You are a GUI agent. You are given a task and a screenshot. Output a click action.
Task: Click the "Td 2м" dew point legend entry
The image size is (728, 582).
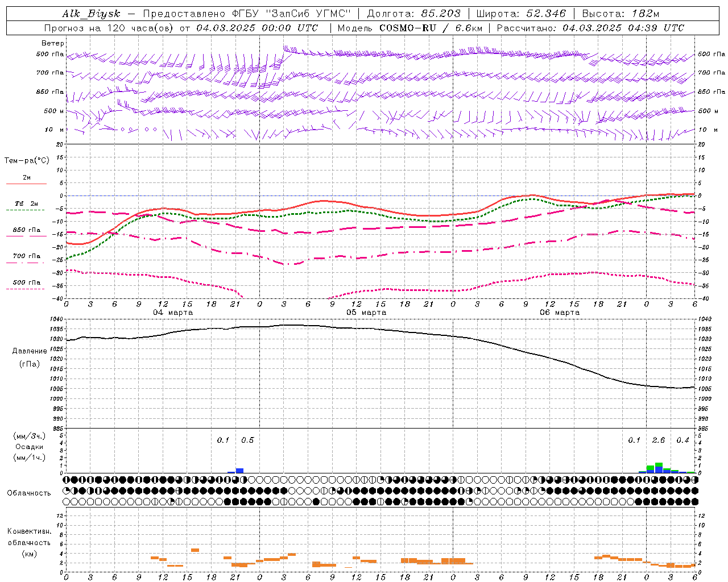tap(26, 203)
